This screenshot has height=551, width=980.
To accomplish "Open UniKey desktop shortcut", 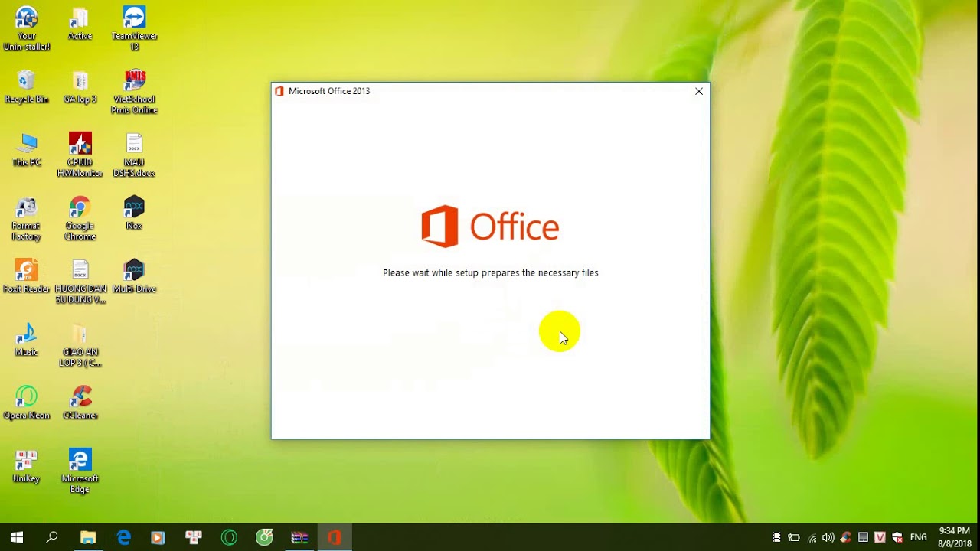I will coord(27,466).
